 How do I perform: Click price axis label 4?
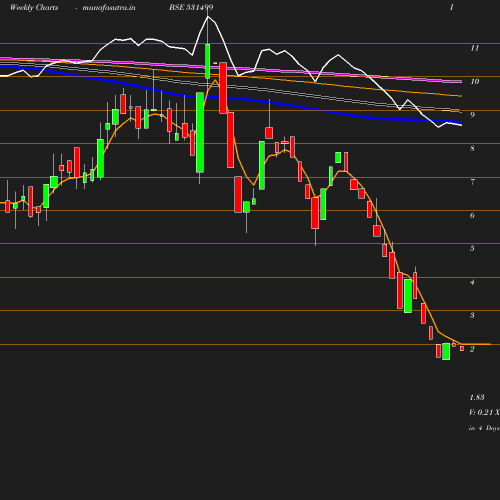click(x=472, y=282)
